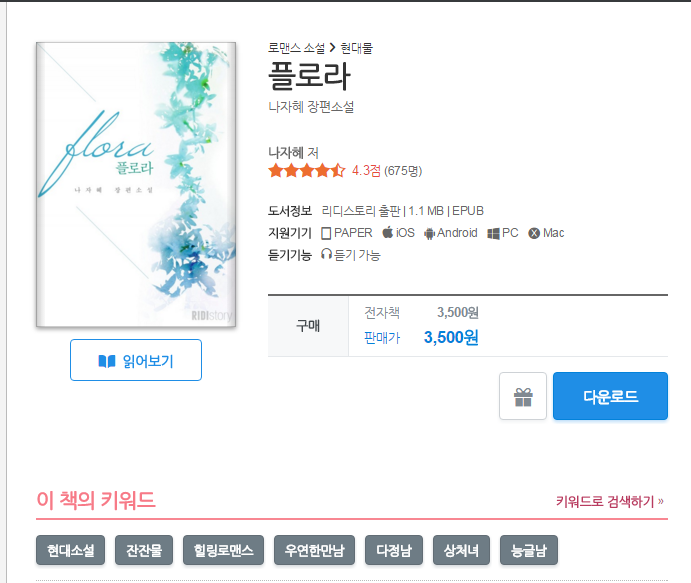Click the Mac OS X icon
691x583 pixels.
(x=534, y=233)
